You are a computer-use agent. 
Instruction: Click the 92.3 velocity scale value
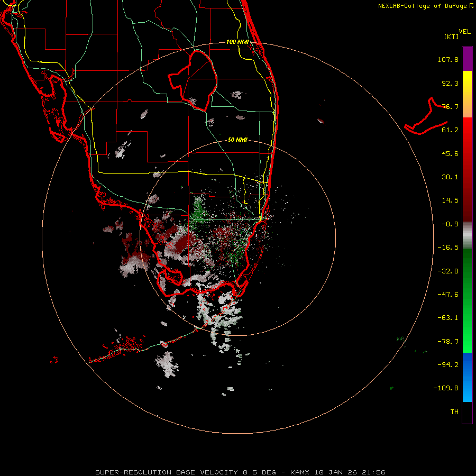450,83
